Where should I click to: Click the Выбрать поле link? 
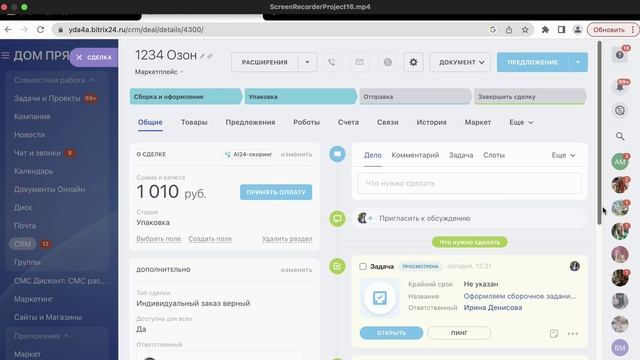pyautogui.click(x=158, y=239)
